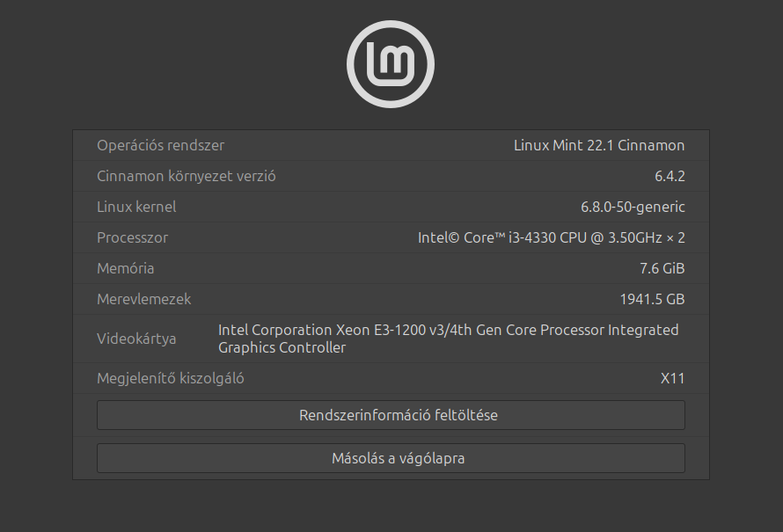Screen dimensions: 783x532
Task: Select the Linux Mint 22.1 Cinnamon value
Action: pos(599,145)
